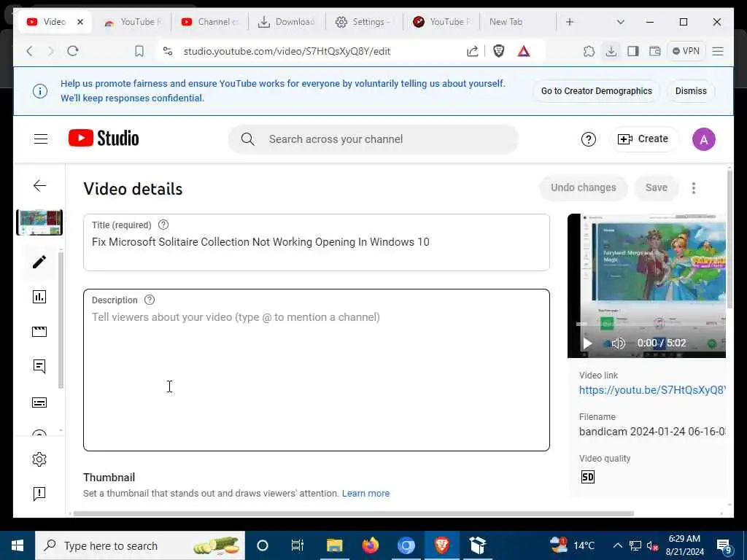Open Brave Shields lion icon
747x560 pixels.
click(499, 51)
